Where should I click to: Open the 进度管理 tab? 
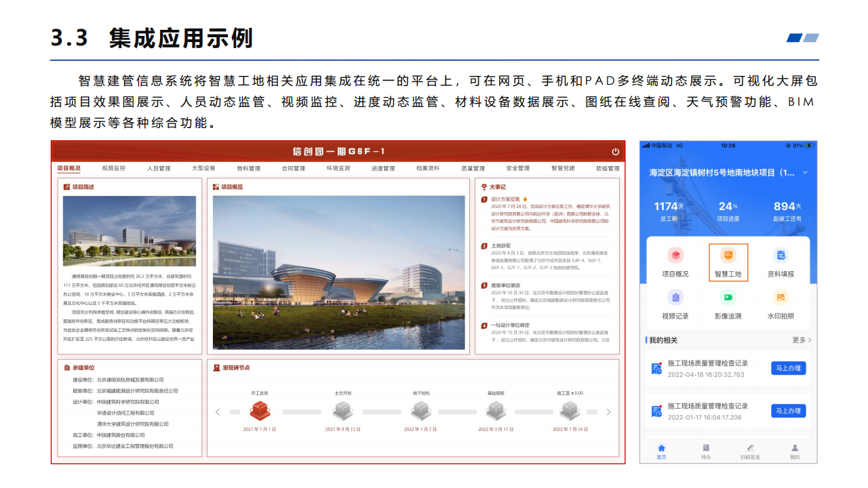point(383,168)
